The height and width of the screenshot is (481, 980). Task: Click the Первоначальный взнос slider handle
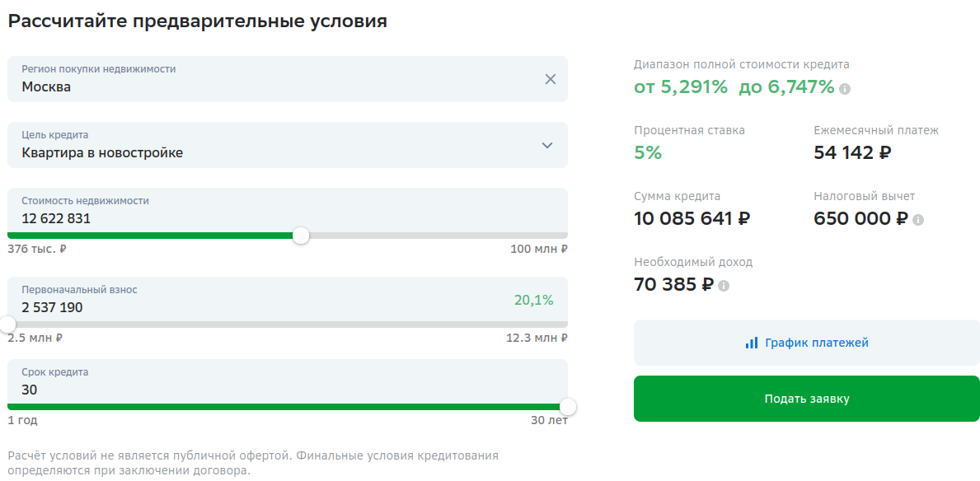[7, 325]
